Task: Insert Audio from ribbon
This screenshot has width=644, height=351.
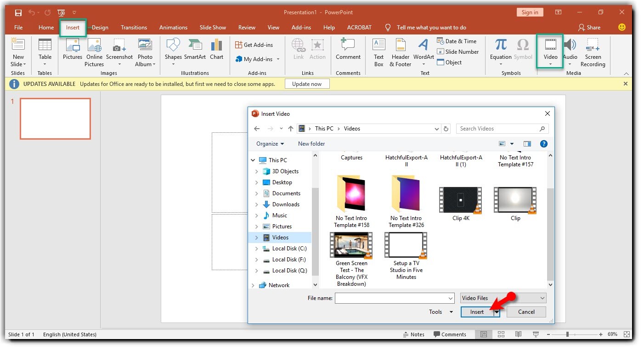Action: (570, 53)
